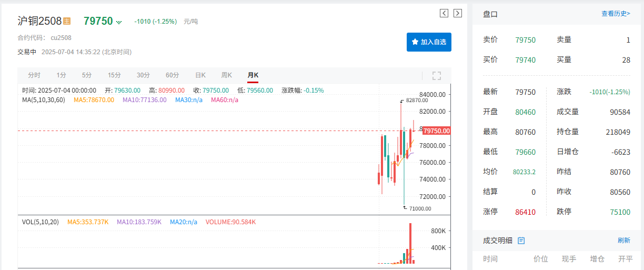Select the 5分 interval tab
644x270 pixels.
click(87, 75)
